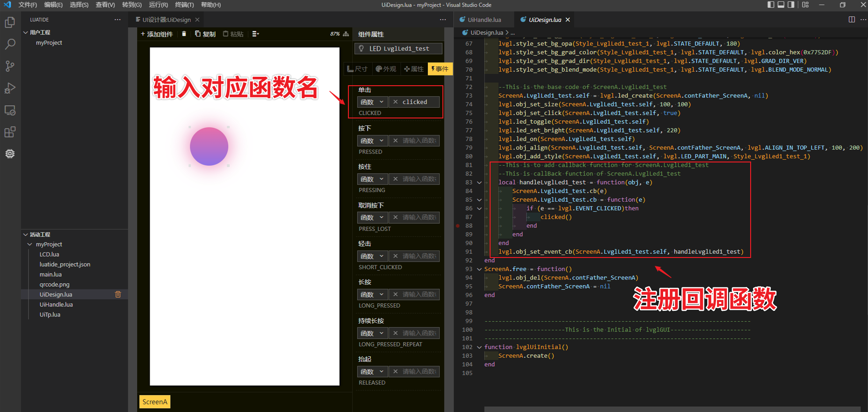Open the Run and Debug view
The image size is (868, 412).
point(10,88)
